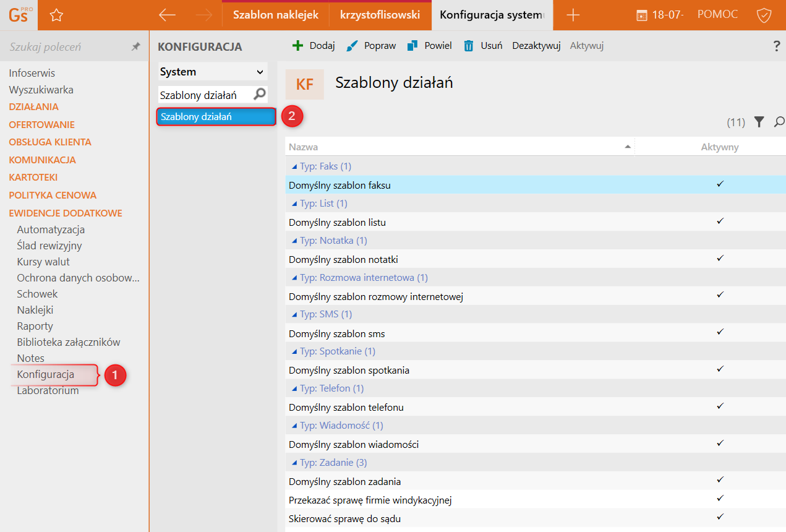Select Szablony działań in configuration list
This screenshot has height=532, width=786.
pyautogui.click(x=215, y=116)
